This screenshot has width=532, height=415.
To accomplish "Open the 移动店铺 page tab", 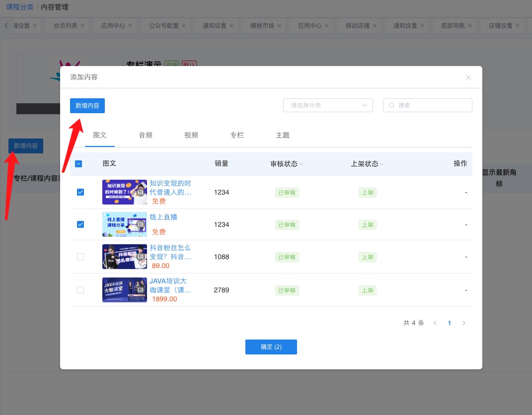I will click(358, 25).
